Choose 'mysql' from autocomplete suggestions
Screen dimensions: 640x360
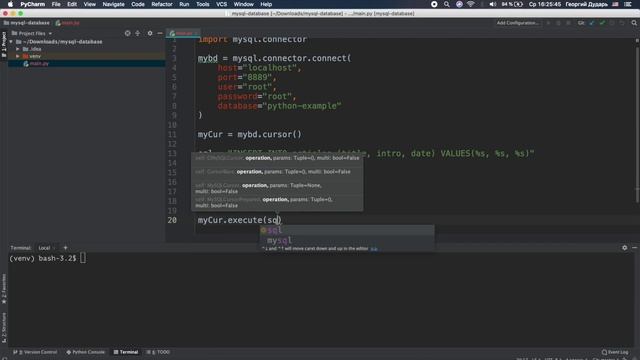pyautogui.click(x=347, y=240)
